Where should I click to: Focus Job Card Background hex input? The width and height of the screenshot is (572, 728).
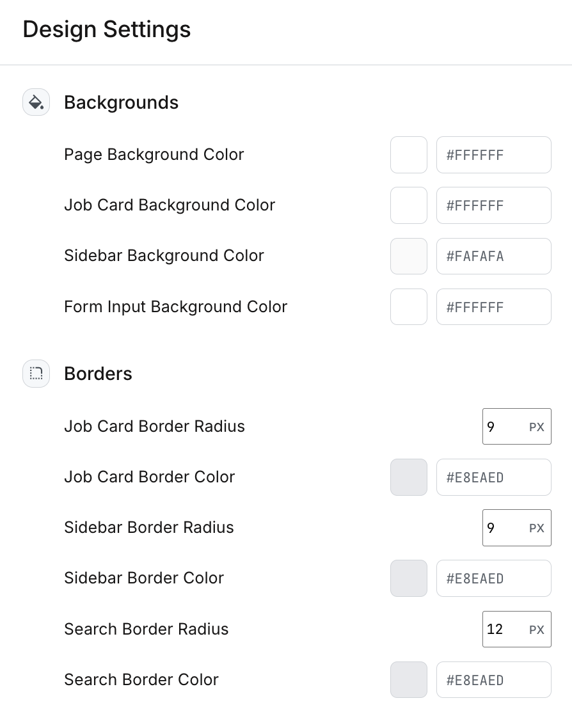click(x=493, y=205)
